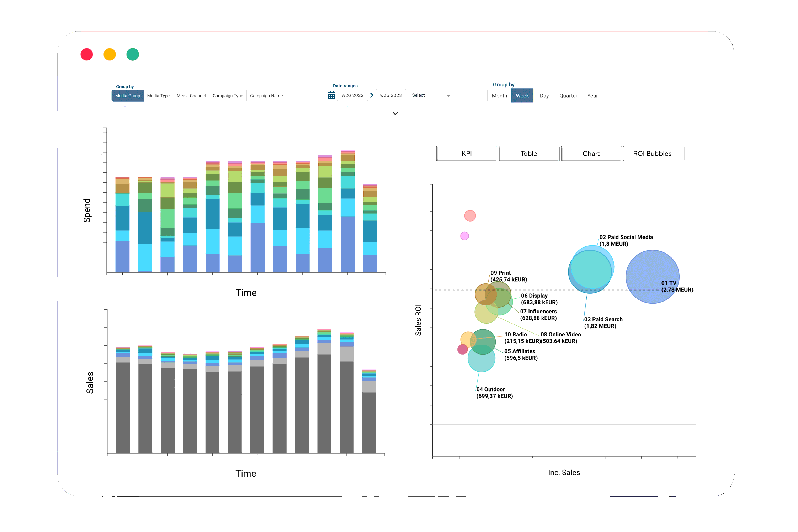Group by Campaign Name
Screen dimensions: 798x532
pyautogui.click(x=266, y=96)
